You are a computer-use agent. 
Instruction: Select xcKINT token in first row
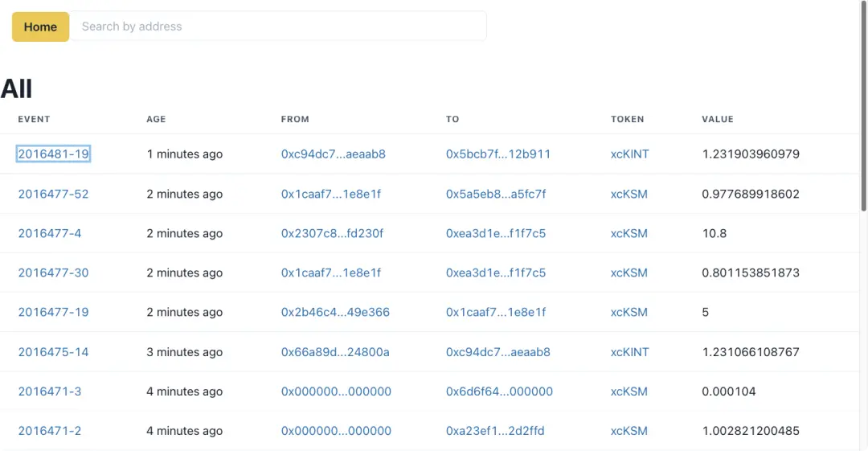[629, 154]
